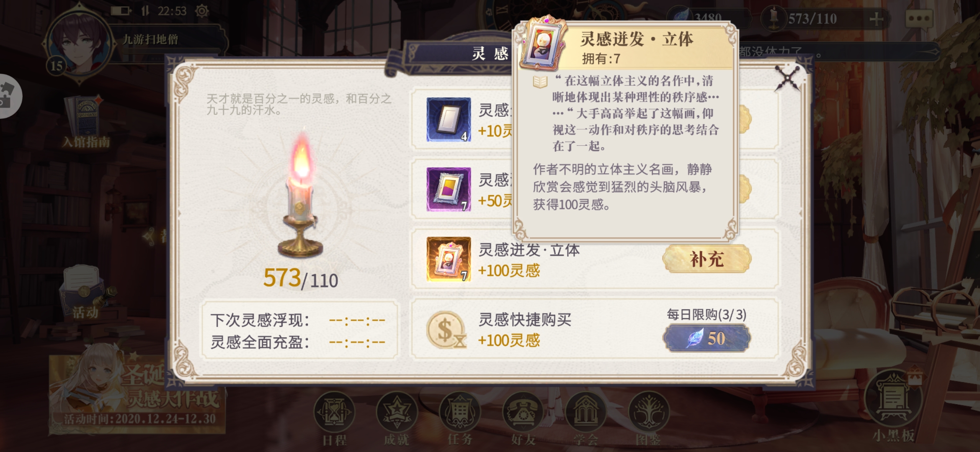The width and height of the screenshot is (980, 452).
Task: Open the 任务 tasks icon
Action: 460,413
